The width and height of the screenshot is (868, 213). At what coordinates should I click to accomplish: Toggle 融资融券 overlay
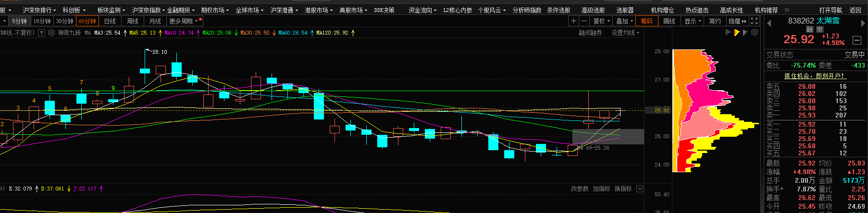(x=590, y=33)
